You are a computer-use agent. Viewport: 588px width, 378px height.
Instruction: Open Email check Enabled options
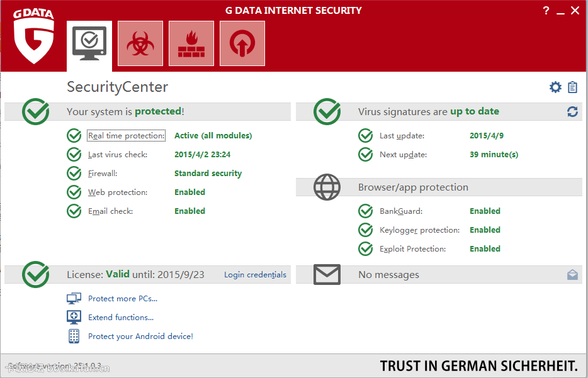pos(189,211)
